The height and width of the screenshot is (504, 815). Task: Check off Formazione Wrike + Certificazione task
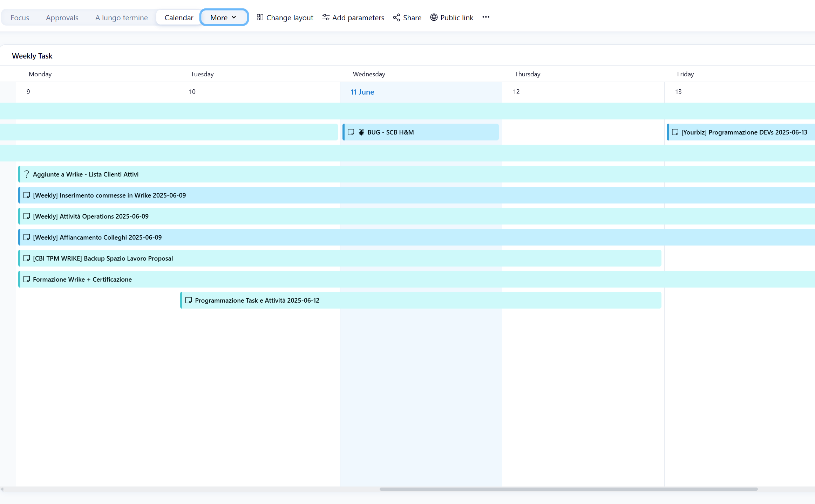pos(27,279)
